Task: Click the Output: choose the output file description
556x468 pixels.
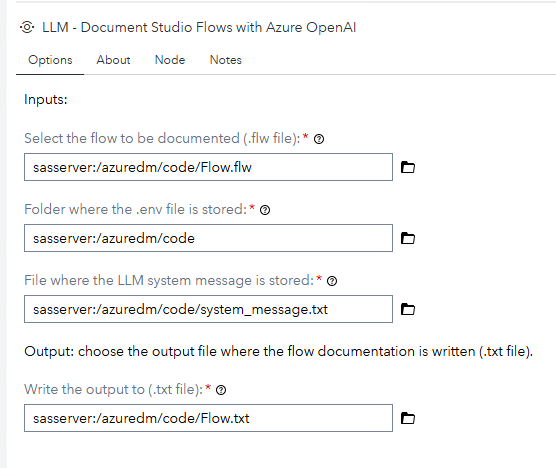Action: point(278,351)
